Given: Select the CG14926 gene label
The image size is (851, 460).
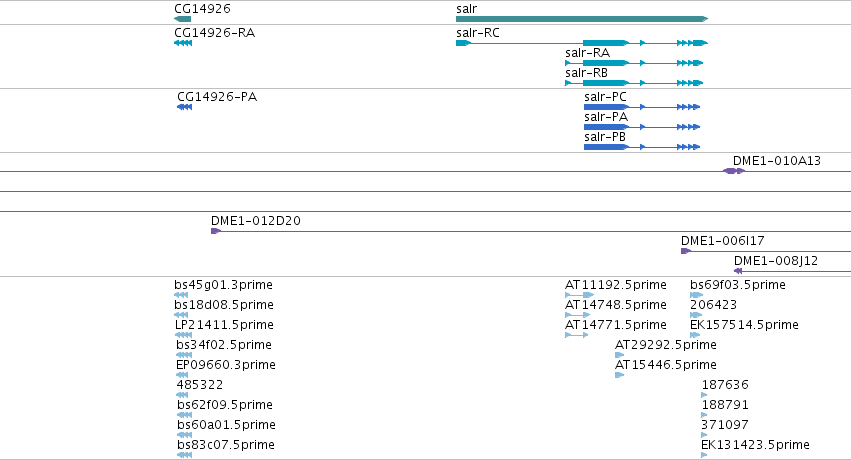Looking at the screenshot, I should point(202,9).
